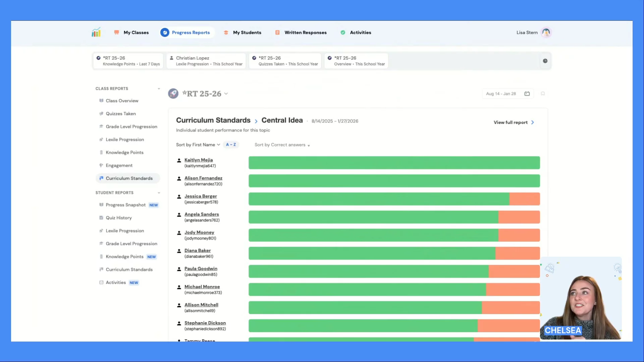This screenshot has height=362, width=644.
Task: Click the calendar icon beside date range
Action: (x=527, y=94)
